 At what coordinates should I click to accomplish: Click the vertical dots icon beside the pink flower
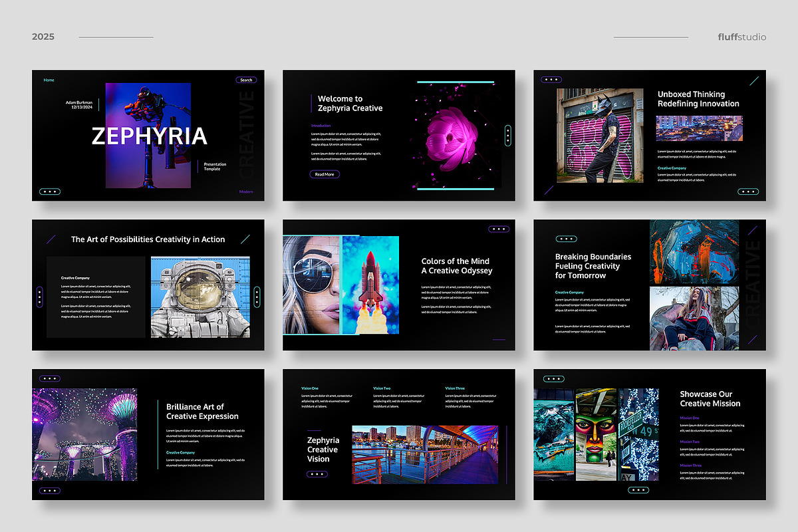pos(507,135)
